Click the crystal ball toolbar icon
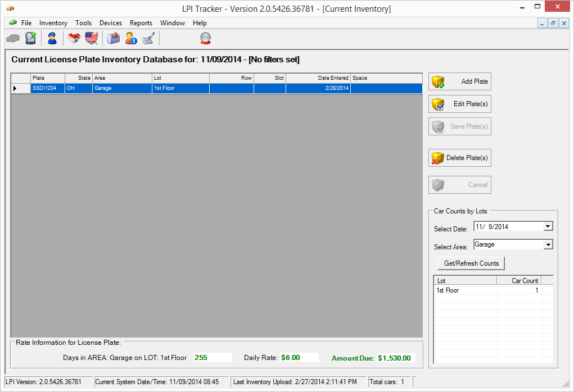The width and height of the screenshot is (574, 392). click(x=205, y=38)
